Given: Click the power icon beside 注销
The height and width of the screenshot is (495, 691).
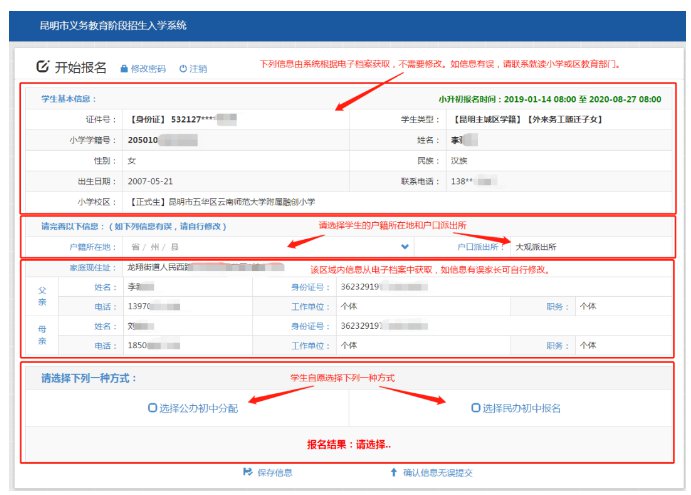Looking at the screenshot, I should 183,69.
